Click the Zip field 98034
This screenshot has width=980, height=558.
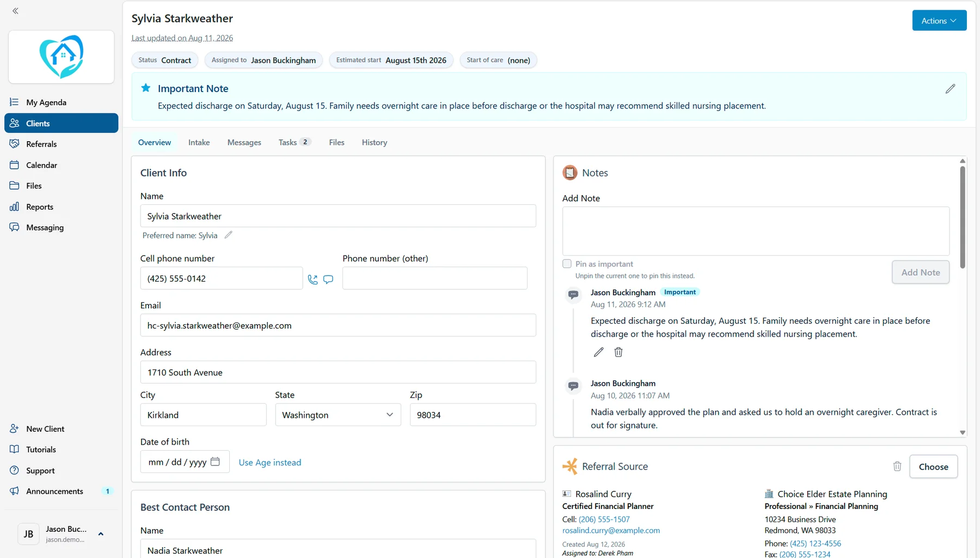pos(473,415)
